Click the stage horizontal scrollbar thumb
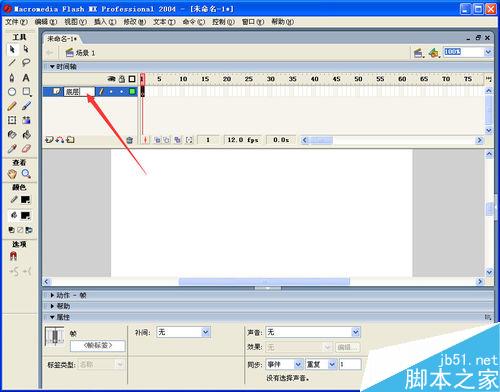500x392 pixels. point(264,282)
